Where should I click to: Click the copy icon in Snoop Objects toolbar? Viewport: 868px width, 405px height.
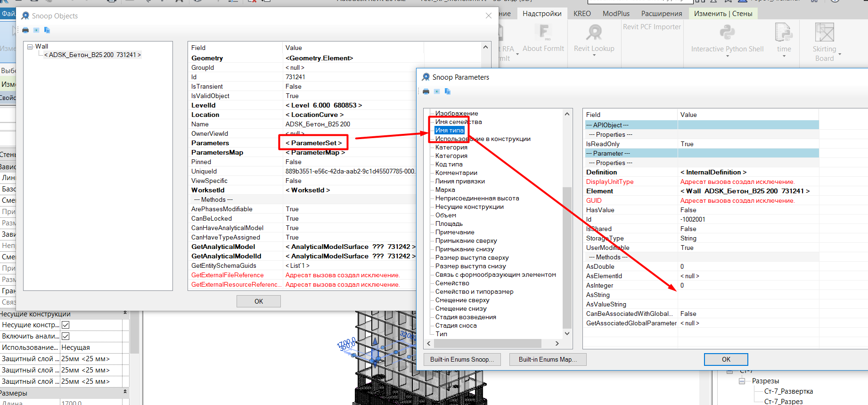47,30
